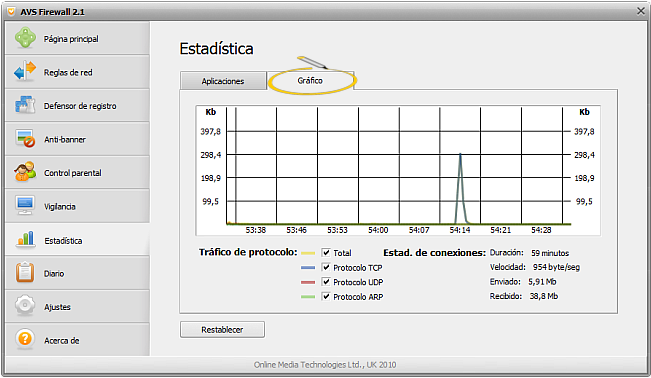Select the Gráfico tab
The height and width of the screenshot is (378, 651).
click(310, 81)
